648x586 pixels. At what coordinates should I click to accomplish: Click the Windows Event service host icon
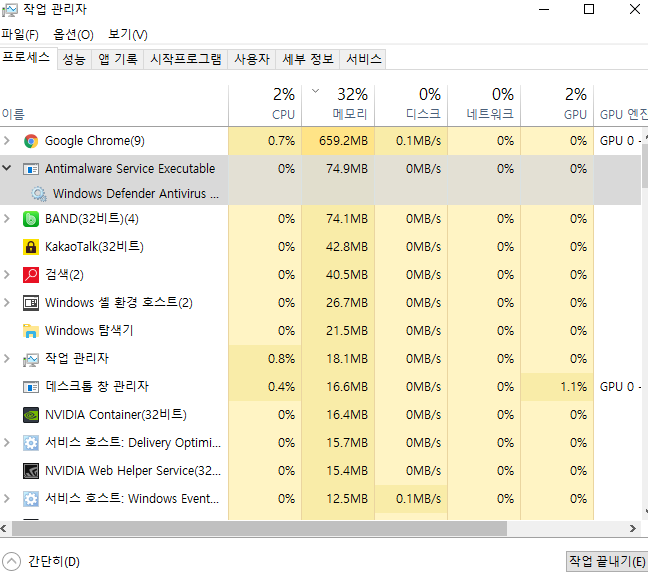coord(31,499)
